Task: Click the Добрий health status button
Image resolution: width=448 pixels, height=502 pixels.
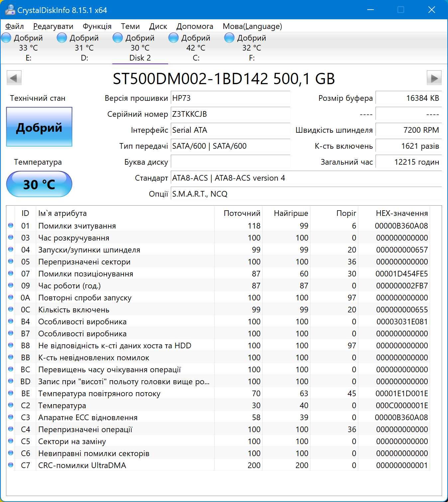Action: pyautogui.click(x=39, y=127)
